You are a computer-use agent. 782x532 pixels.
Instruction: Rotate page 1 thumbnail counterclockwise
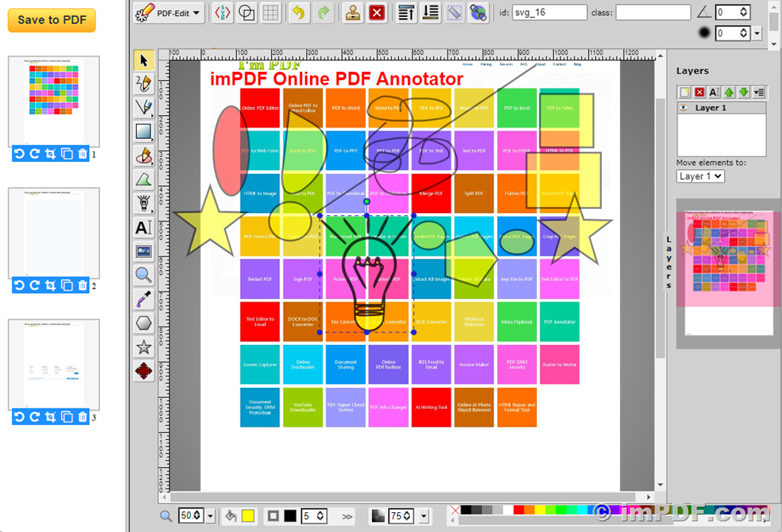click(x=19, y=154)
